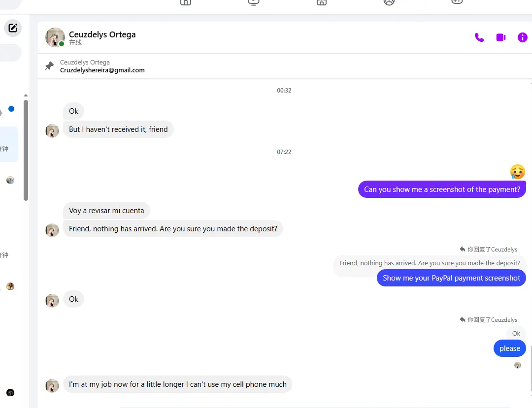
Task: Click the 'please' message bubble
Action: tap(509, 348)
